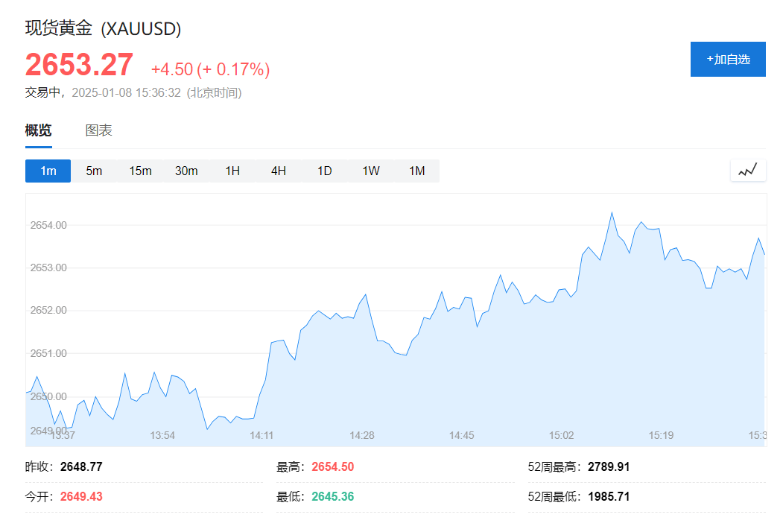Switch to the 概览 tab

click(x=39, y=130)
